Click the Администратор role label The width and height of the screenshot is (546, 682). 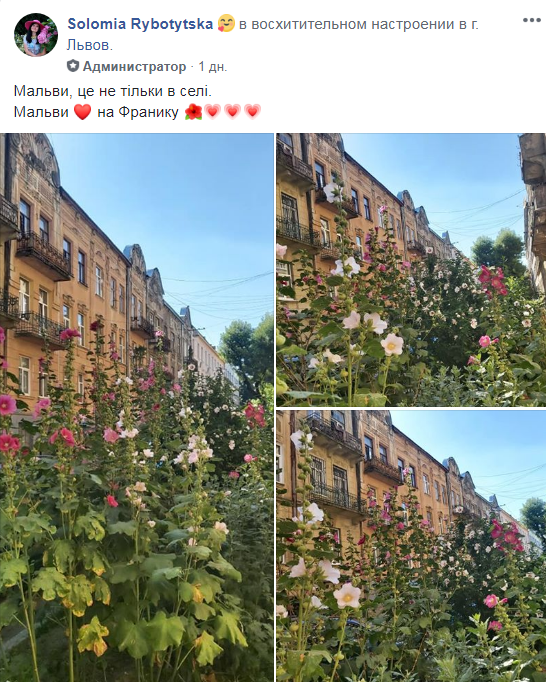click(134, 67)
